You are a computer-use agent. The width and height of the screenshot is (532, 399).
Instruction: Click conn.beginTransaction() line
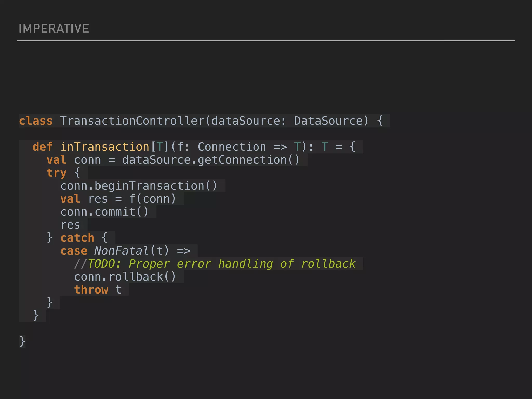[x=139, y=186]
